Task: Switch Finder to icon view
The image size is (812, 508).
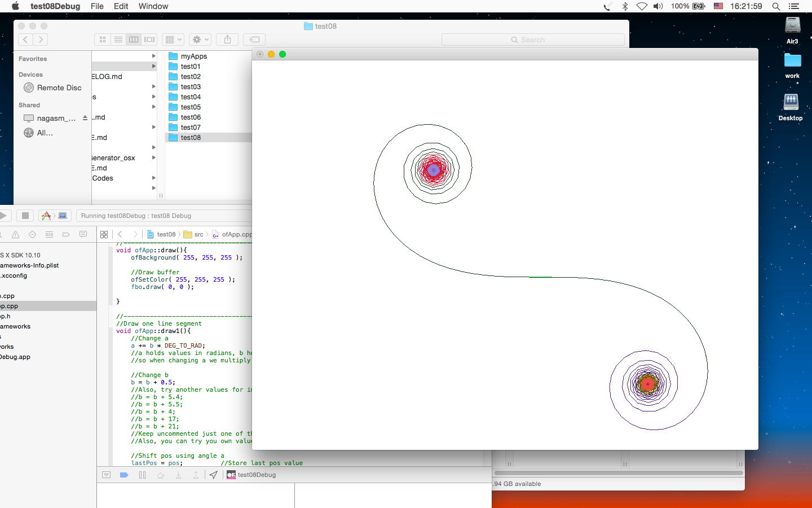Action: point(103,40)
